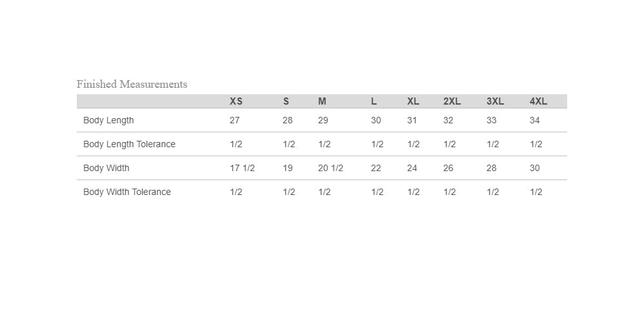
Task: Select the XS column header
Action: (x=236, y=101)
